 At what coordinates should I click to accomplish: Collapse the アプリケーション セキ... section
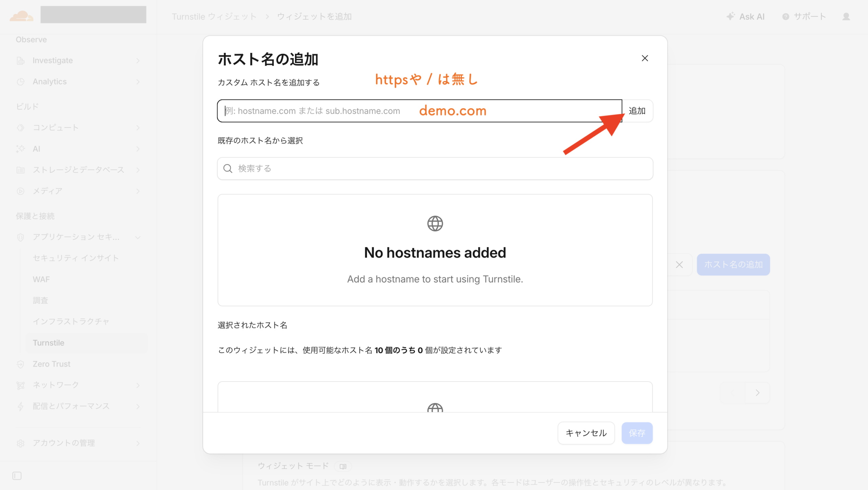(138, 237)
